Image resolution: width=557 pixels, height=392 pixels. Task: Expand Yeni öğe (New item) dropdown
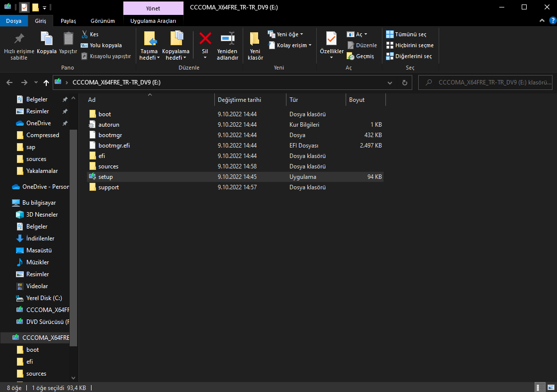(285, 34)
